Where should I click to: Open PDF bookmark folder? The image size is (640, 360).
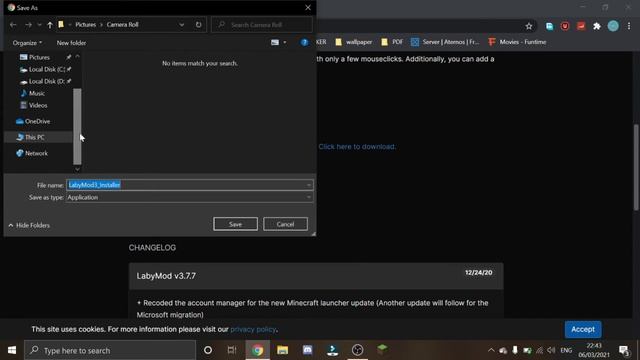[x=392, y=42]
